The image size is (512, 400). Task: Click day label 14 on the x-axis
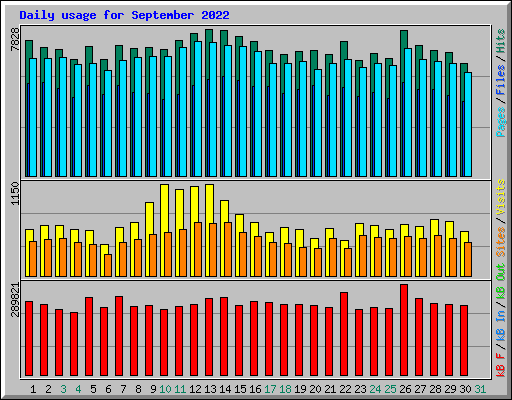(x=225, y=389)
